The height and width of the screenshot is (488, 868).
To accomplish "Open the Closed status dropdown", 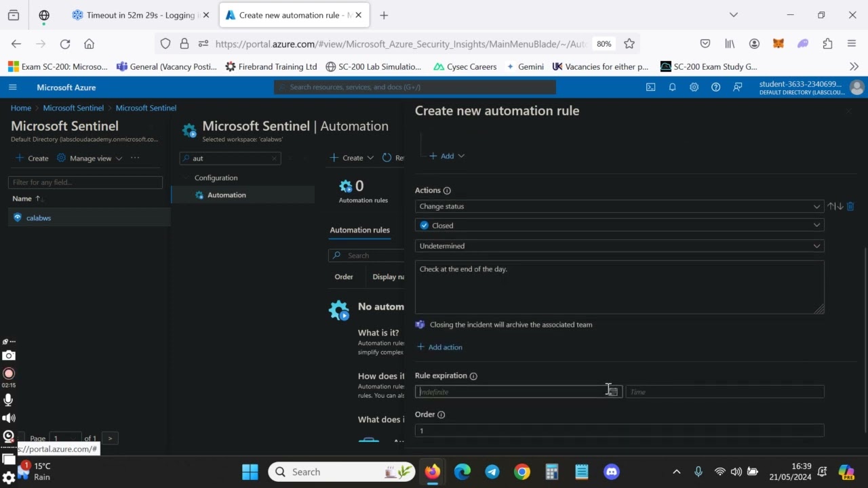I will pyautogui.click(x=619, y=225).
